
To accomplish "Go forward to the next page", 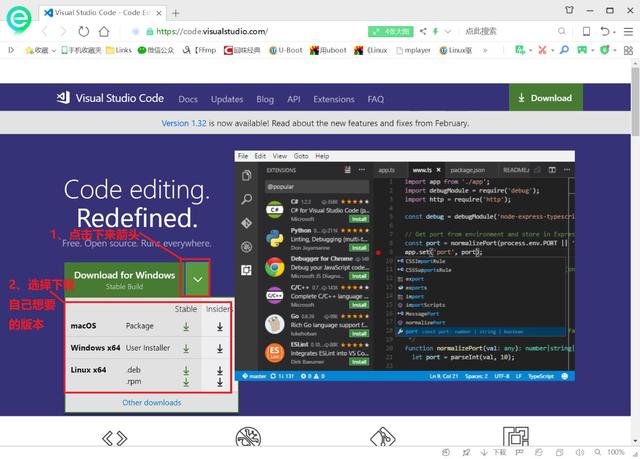I will click(x=63, y=31).
